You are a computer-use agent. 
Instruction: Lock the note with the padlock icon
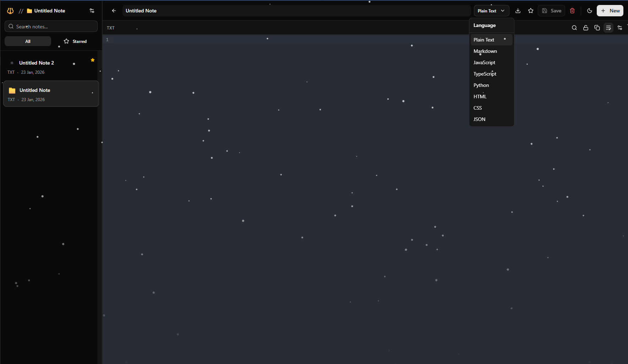coord(585,28)
